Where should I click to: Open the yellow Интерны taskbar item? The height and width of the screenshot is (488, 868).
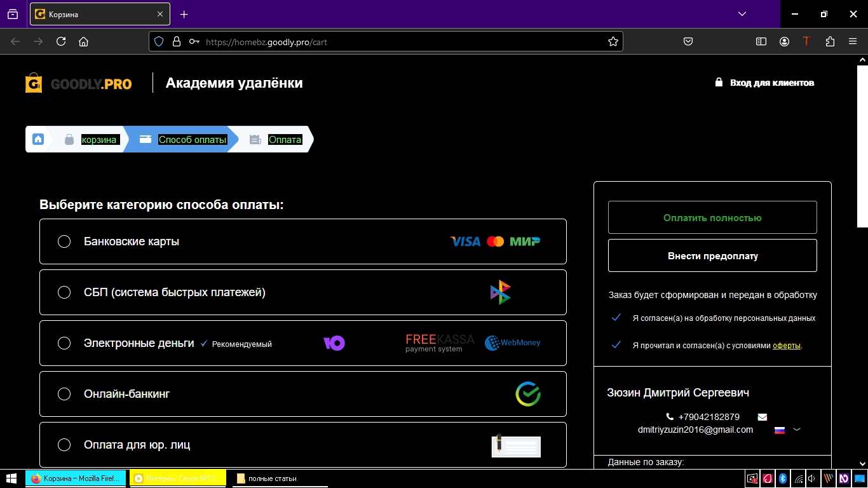[x=178, y=478]
